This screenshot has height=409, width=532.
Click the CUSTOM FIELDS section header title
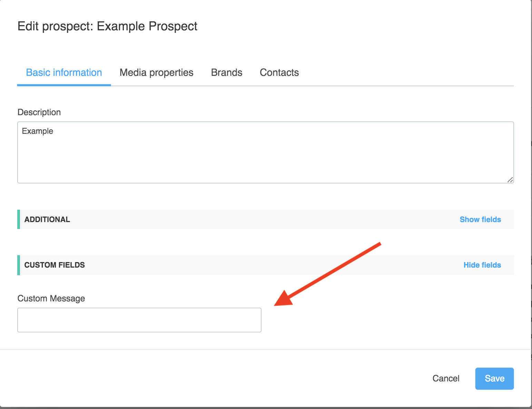pyautogui.click(x=55, y=265)
